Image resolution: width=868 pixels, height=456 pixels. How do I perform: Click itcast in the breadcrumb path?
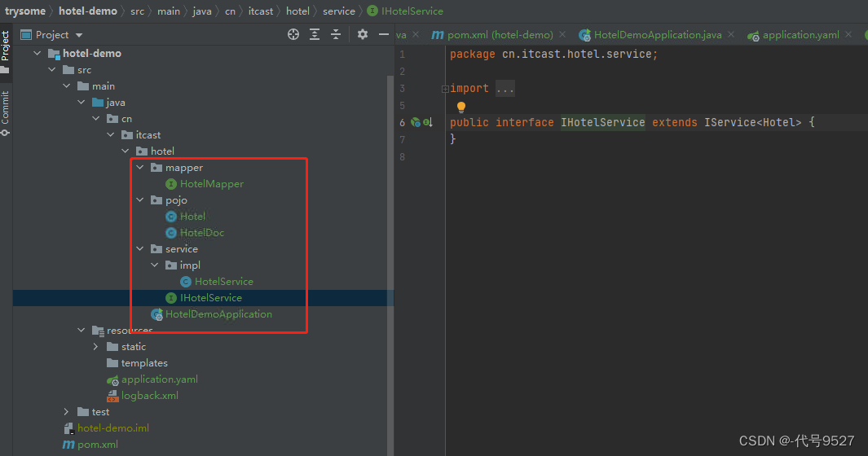click(x=261, y=11)
